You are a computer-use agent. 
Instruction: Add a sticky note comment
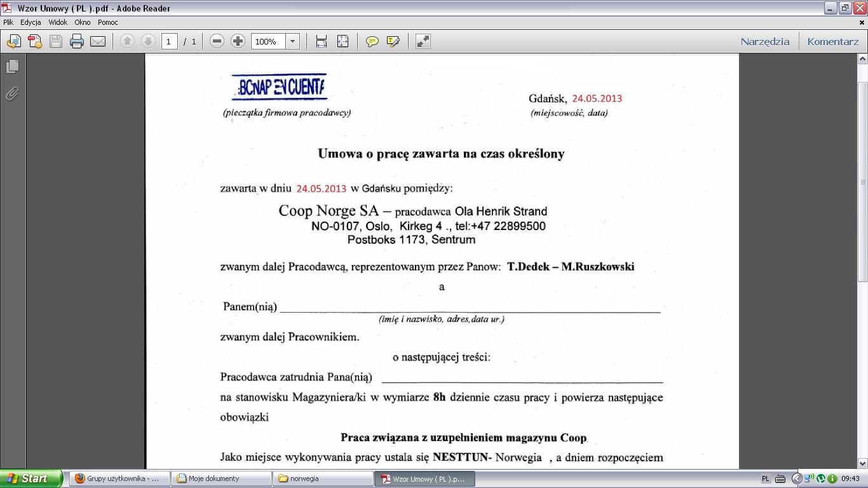tap(372, 41)
